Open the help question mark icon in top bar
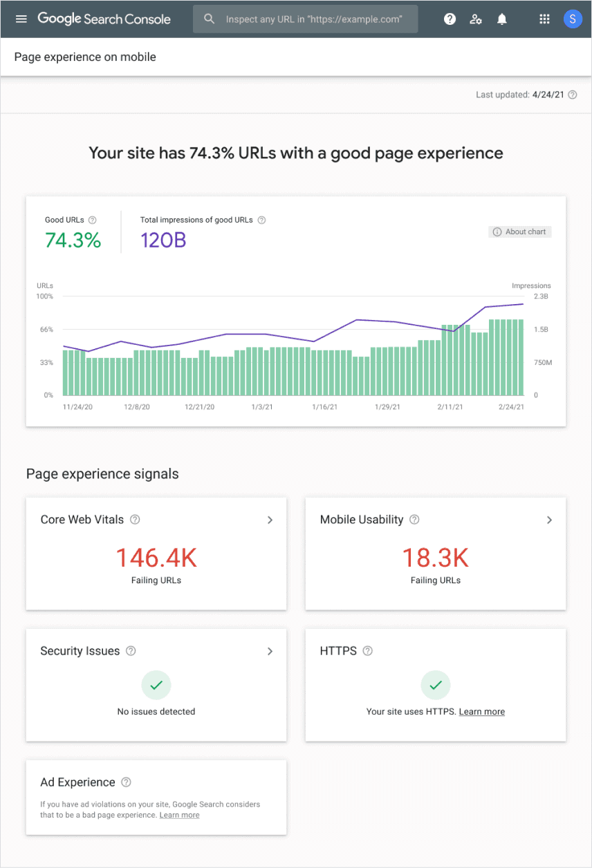The width and height of the screenshot is (592, 868). 450,19
